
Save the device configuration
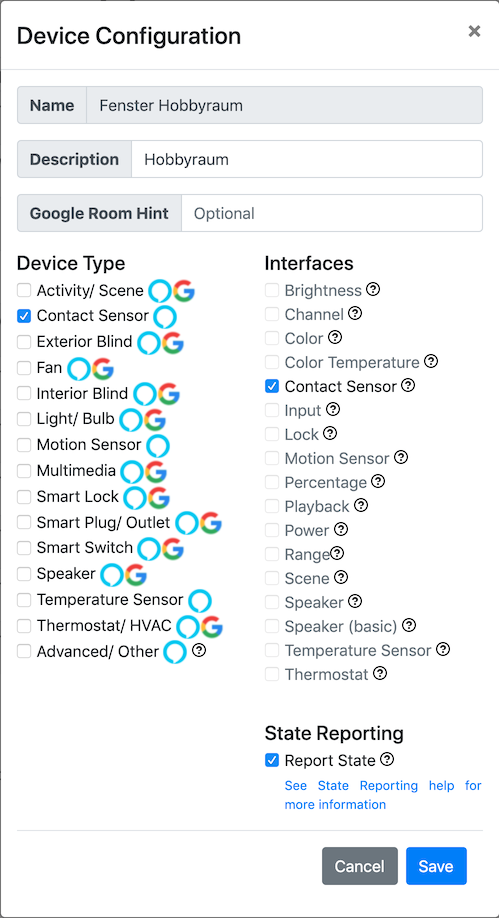[x=436, y=866]
